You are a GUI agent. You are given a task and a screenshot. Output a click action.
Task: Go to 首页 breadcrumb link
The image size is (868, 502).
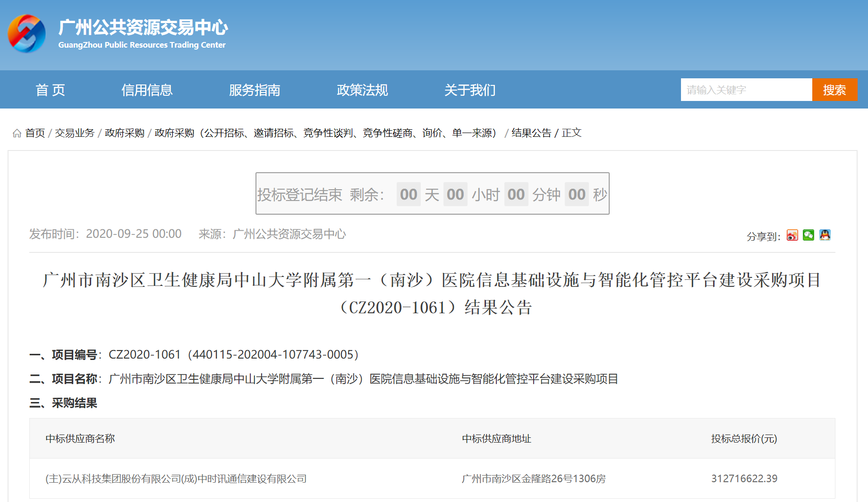tap(35, 133)
